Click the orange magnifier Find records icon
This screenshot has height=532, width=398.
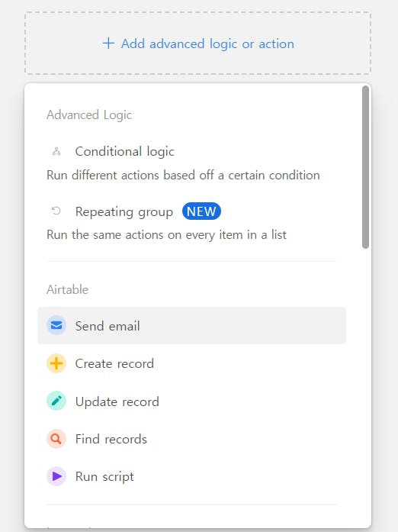click(x=56, y=439)
